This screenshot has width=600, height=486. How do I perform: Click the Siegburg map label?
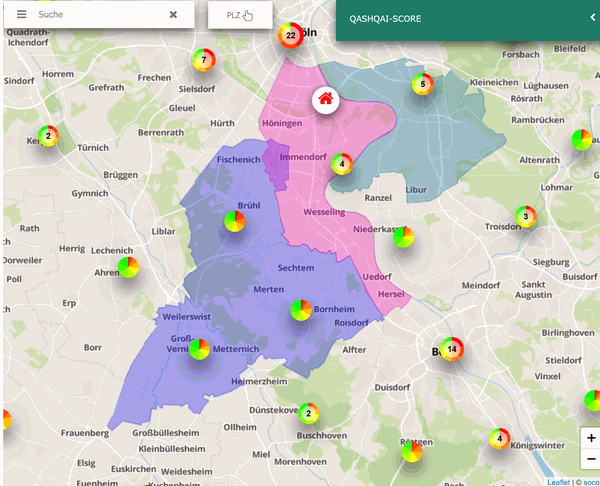click(551, 262)
